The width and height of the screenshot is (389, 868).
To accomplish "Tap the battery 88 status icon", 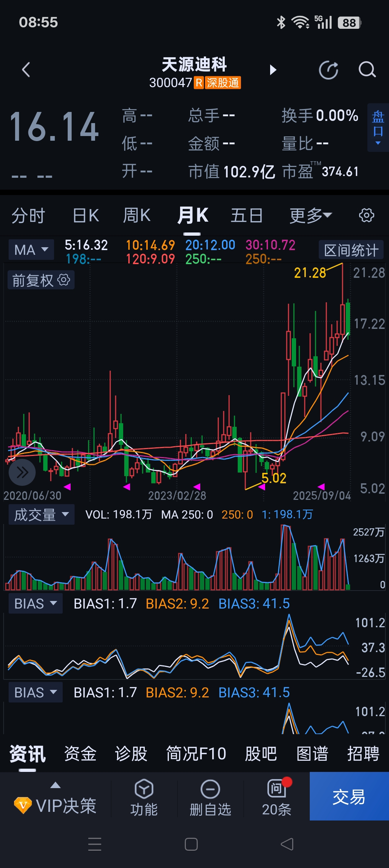I will (349, 23).
